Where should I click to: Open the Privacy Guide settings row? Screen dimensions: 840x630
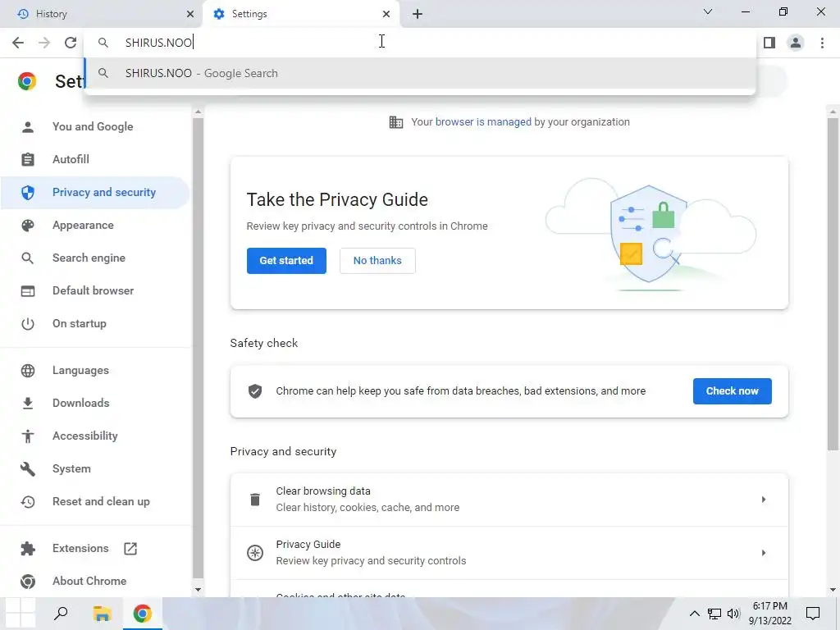509,553
